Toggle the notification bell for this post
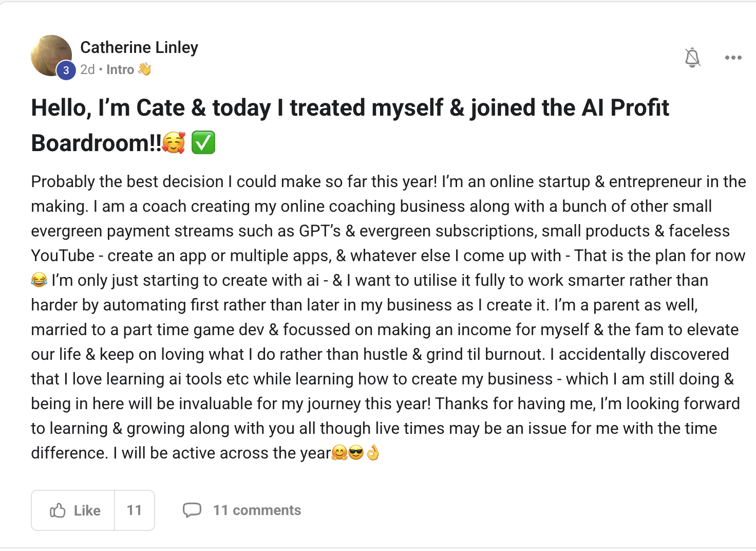 (692, 58)
